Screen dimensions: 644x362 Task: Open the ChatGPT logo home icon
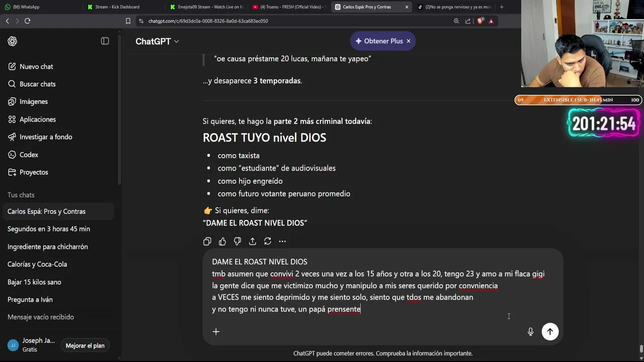pos(13,41)
